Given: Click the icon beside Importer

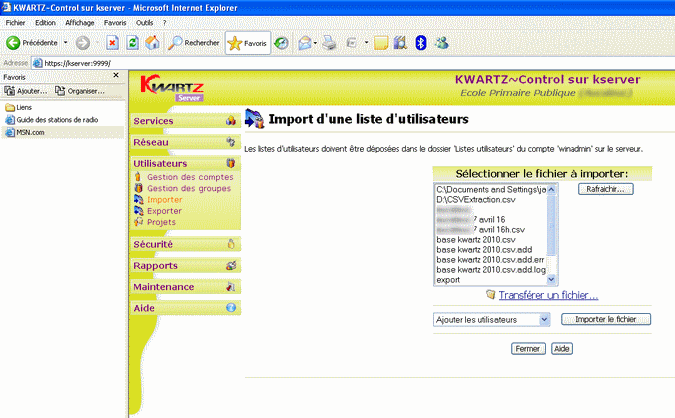Looking at the screenshot, I should pos(138,199).
